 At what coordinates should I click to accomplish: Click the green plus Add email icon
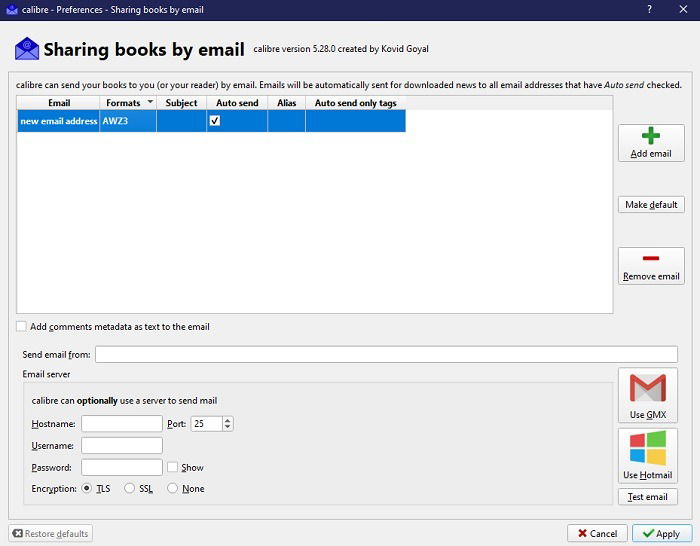pyautogui.click(x=651, y=136)
